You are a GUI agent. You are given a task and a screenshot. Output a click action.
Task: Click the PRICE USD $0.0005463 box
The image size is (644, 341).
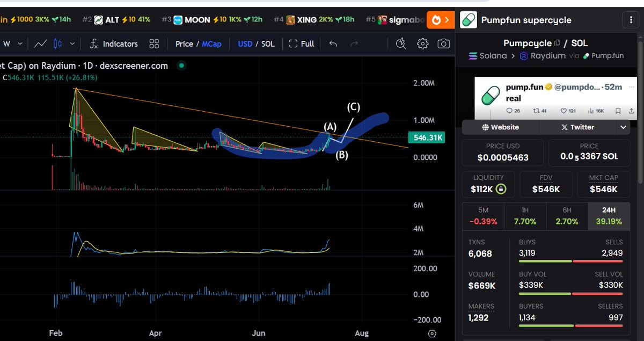tap(502, 153)
